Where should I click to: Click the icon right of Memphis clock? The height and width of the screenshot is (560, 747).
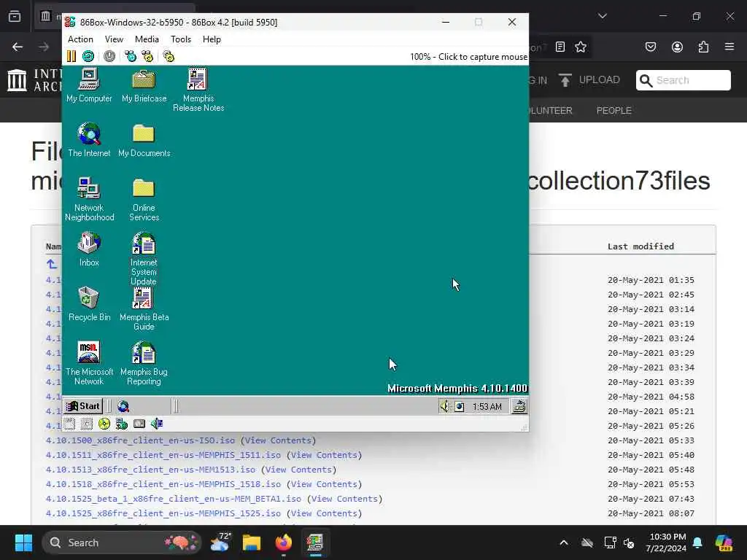[x=519, y=406]
